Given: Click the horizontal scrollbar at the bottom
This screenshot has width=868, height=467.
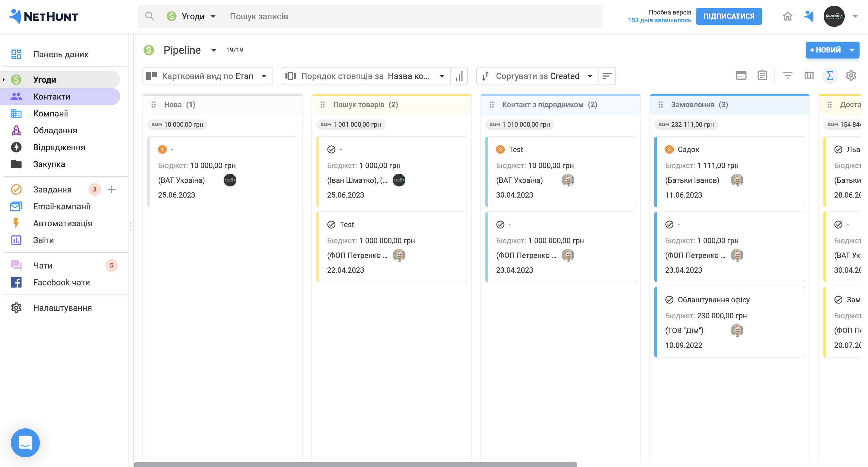Looking at the screenshot, I should [x=356, y=465].
